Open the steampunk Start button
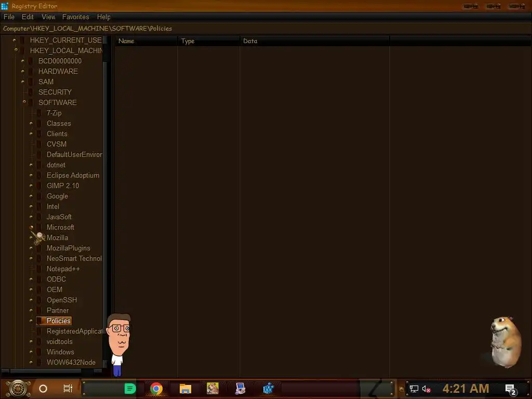The height and width of the screenshot is (399, 532). tap(18, 389)
